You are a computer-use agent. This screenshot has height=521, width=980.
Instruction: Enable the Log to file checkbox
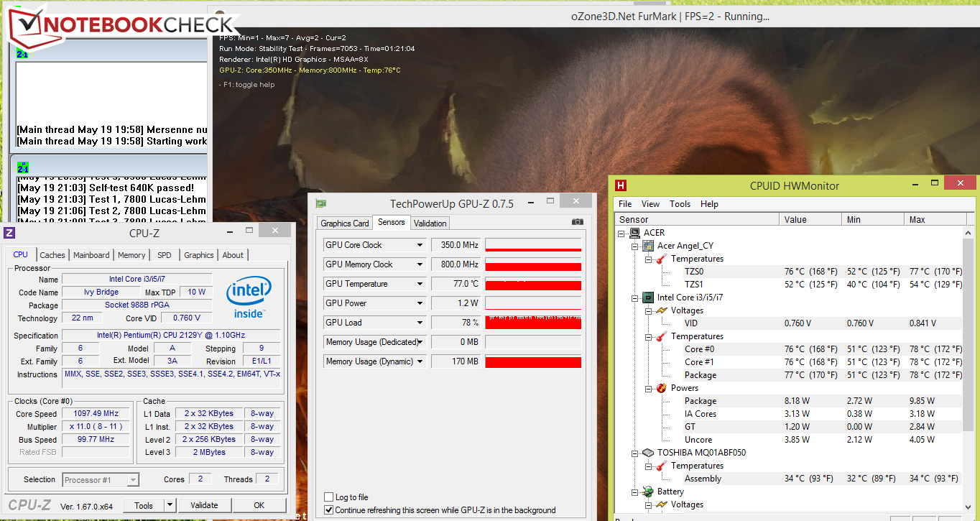tap(329, 497)
